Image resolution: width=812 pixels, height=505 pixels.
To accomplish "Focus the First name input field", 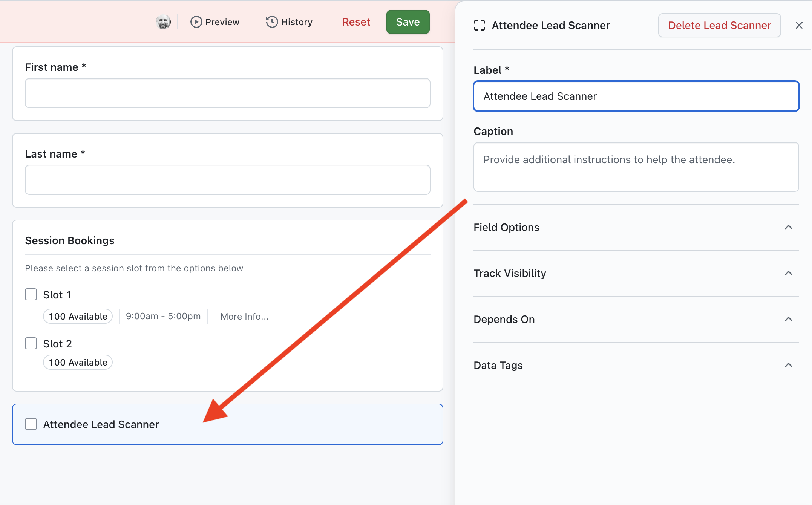I will [x=227, y=93].
